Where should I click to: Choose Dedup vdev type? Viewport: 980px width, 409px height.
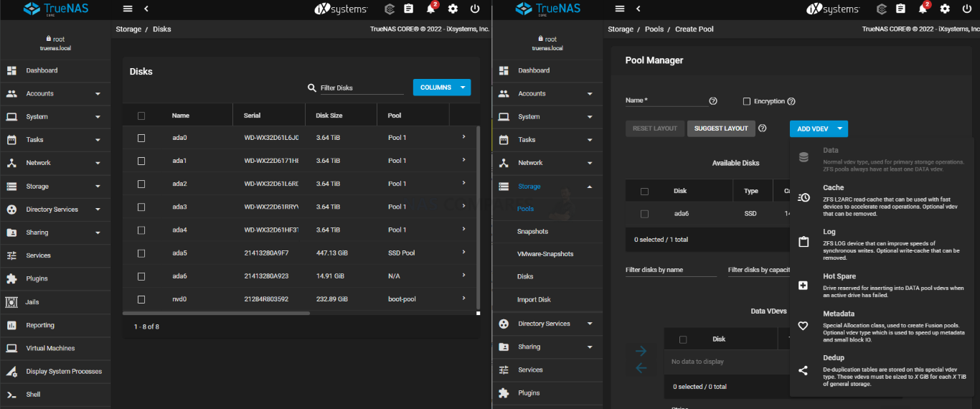click(882, 370)
